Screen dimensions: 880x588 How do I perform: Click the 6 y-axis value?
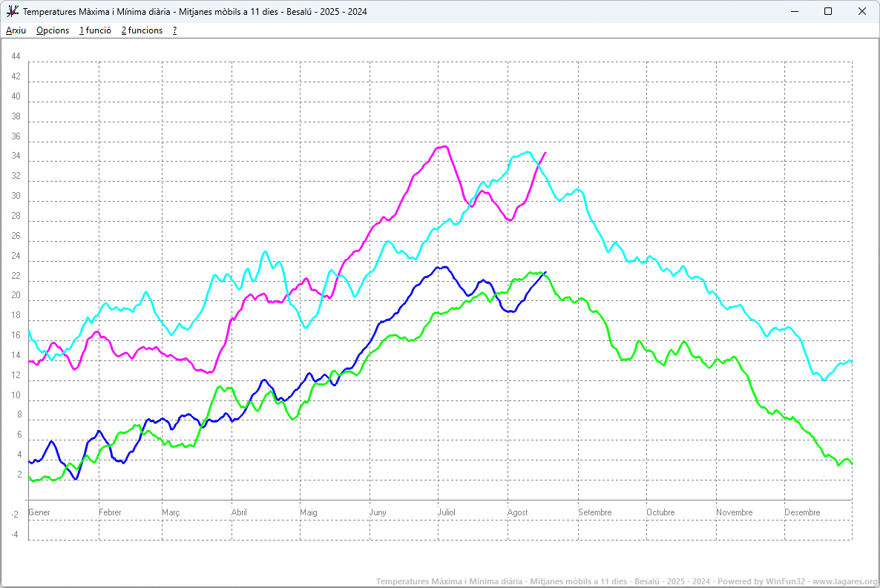[19, 435]
